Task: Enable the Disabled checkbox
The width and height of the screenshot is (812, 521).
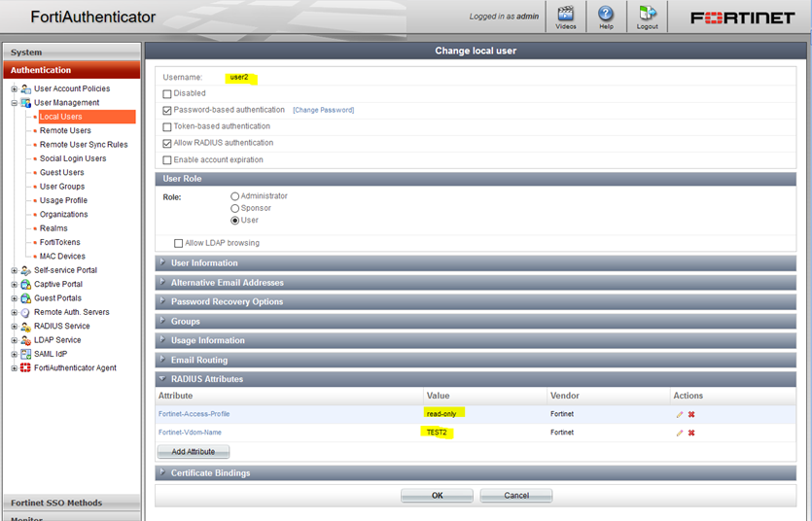Action: [167, 94]
